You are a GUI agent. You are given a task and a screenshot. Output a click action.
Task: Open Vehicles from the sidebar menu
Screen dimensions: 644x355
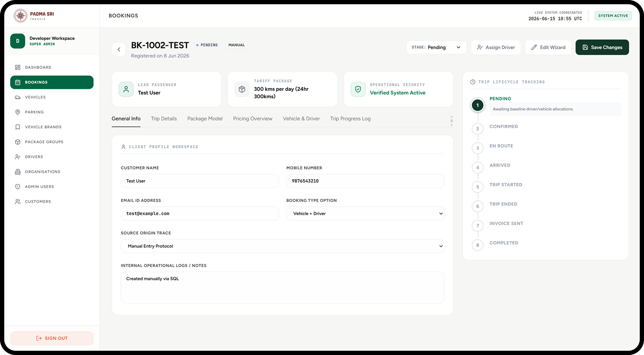pos(52,97)
